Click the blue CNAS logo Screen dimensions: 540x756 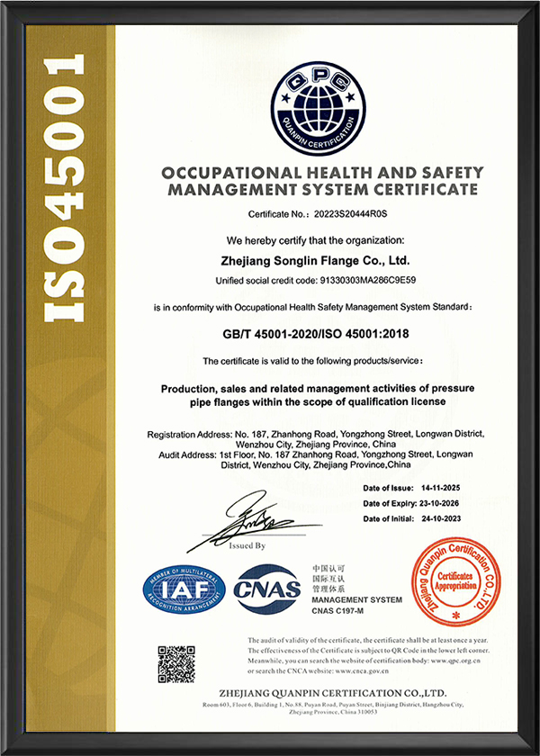coord(266,590)
